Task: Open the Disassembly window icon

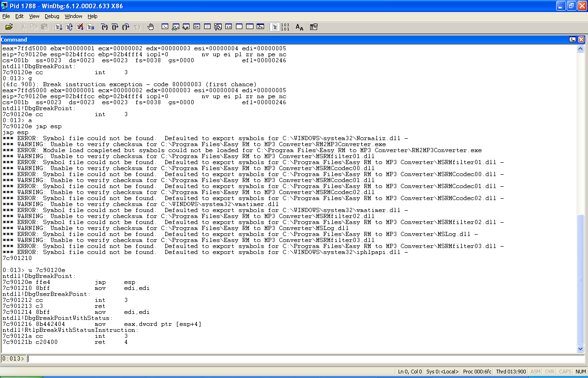Action: tap(229, 27)
